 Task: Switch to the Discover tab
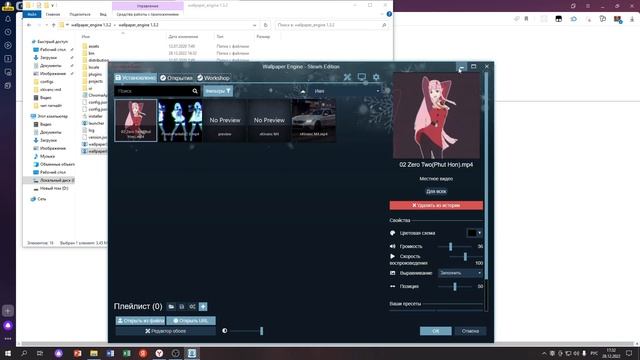(x=176, y=78)
